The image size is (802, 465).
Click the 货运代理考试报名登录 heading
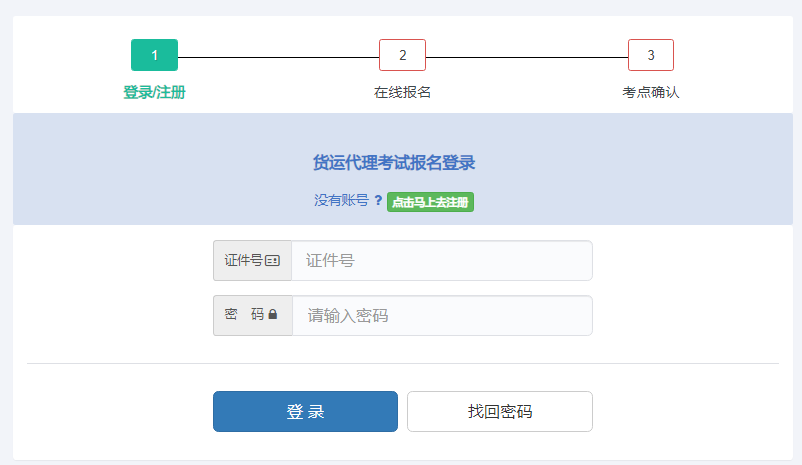tap(394, 163)
